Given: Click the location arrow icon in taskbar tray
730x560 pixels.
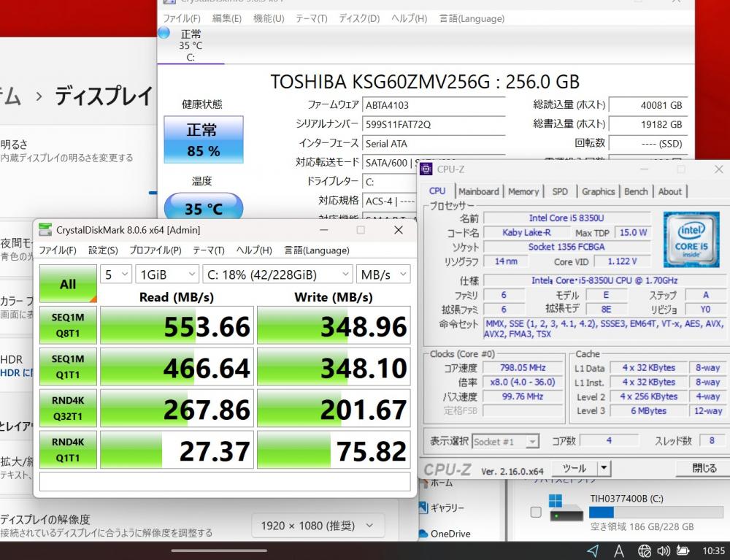Looking at the screenshot, I should pyautogui.click(x=593, y=551).
